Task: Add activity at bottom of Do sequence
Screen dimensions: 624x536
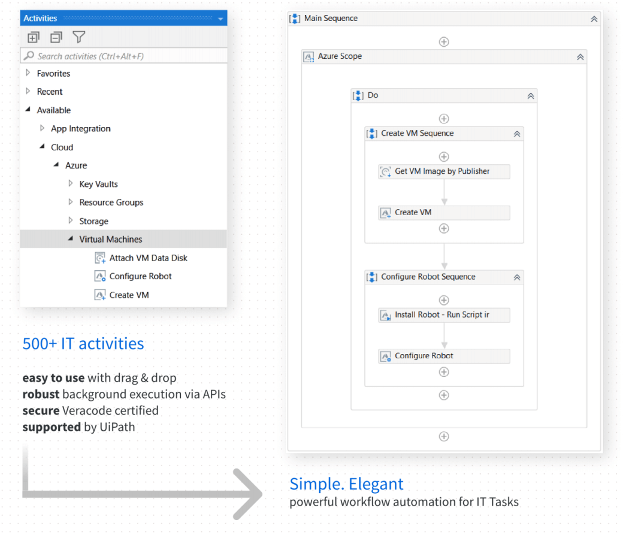Action: click(x=444, y=395)
